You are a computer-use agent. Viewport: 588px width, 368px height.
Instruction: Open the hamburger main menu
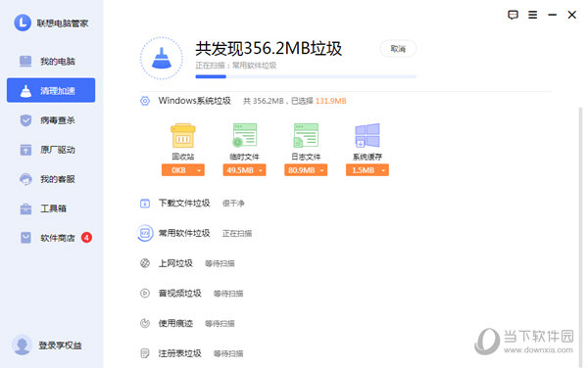click(532, 15)
